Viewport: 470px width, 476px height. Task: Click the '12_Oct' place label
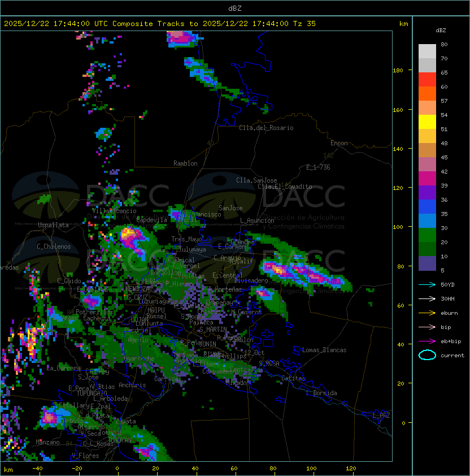254,353
